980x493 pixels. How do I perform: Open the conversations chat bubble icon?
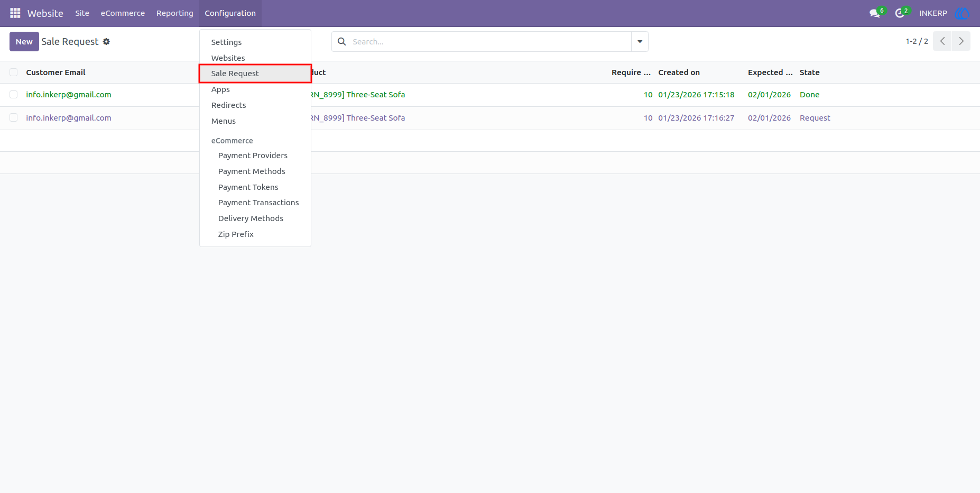click(x=875, y=13)
